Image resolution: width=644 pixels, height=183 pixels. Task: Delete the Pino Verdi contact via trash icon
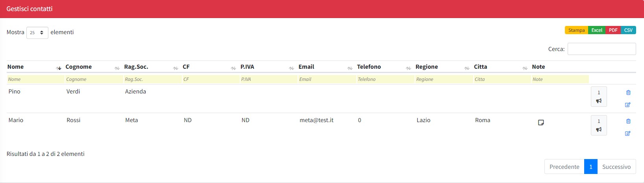pyautogui.click(x=628, y=93)
